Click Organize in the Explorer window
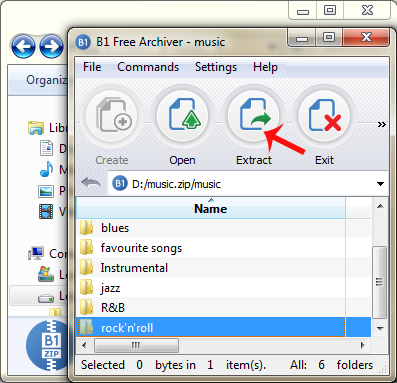The image size is (397, 383). 46,80
